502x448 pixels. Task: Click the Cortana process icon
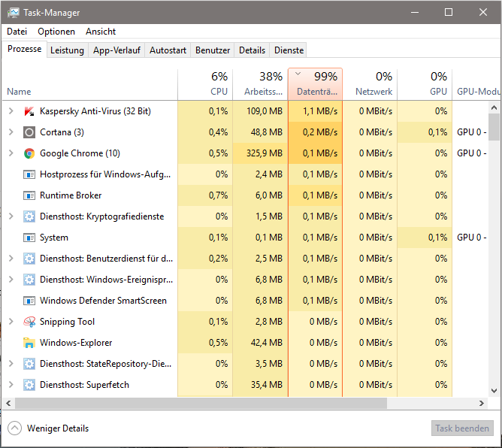pos(29,132)
